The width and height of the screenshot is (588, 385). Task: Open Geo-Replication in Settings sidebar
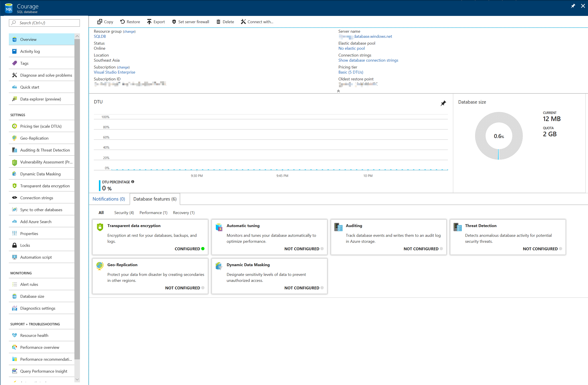[42, 138]
